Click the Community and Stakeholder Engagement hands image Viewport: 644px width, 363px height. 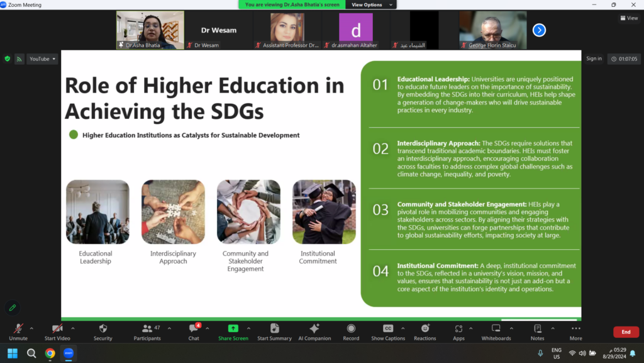[x=248, y=212]
